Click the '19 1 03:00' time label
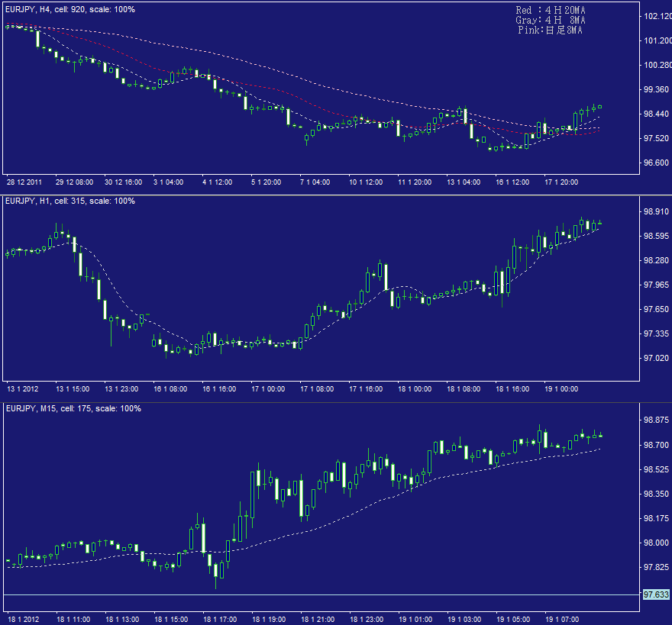Image resolution: width=672 pixels, height=625 pixels. [x=464, y=620]
